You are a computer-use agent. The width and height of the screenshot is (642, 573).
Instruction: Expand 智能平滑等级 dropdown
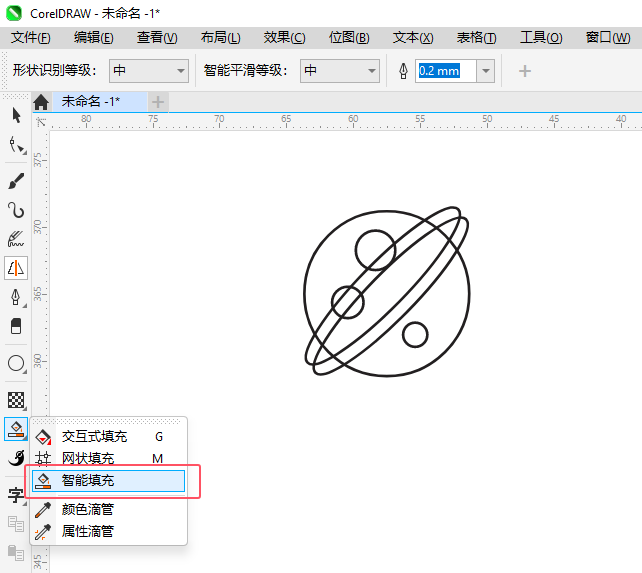[x=340, y=71]
